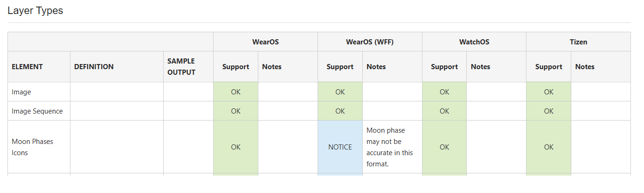Screen dimensions: 644x193
Task: Click the Support subheader under WearOS (WFF)
Action: click(x=340, y=67)
